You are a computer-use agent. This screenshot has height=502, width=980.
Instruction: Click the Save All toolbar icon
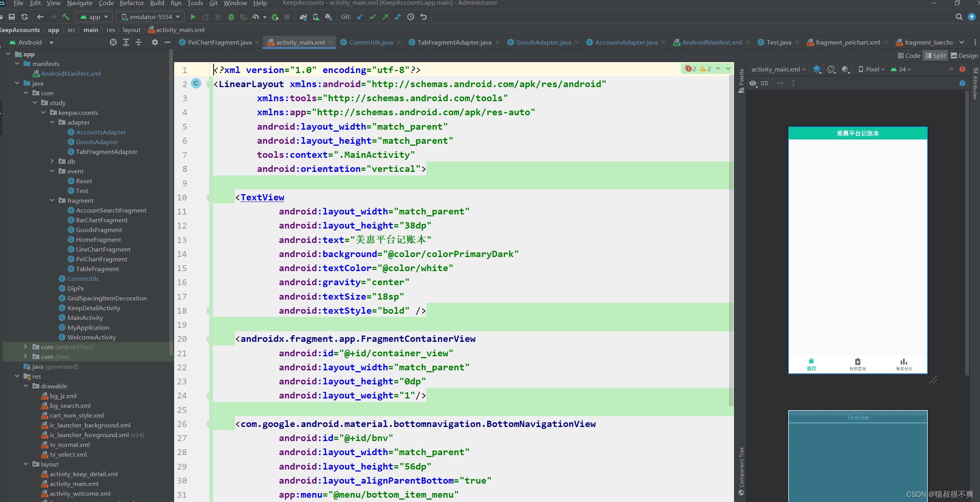coord(12,17)
